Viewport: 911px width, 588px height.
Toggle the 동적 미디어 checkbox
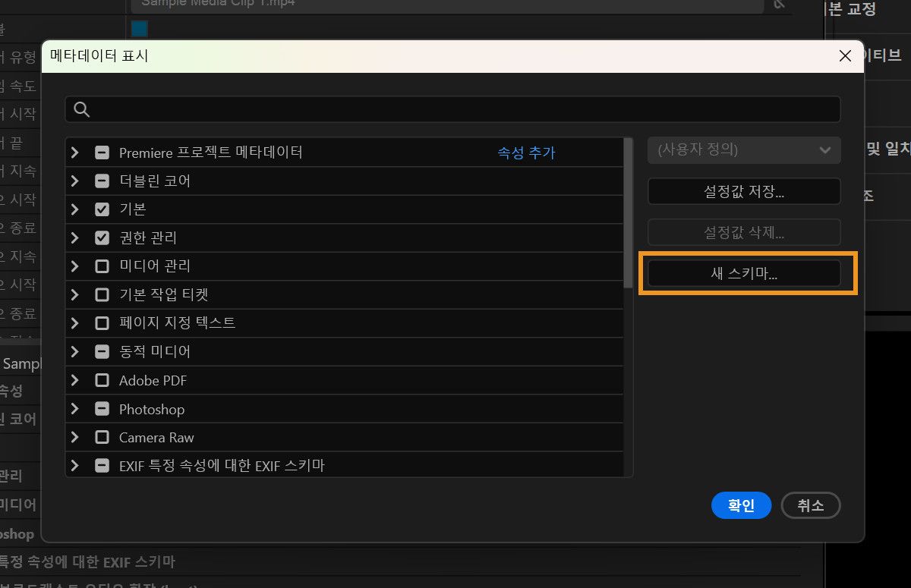[102, 352]
